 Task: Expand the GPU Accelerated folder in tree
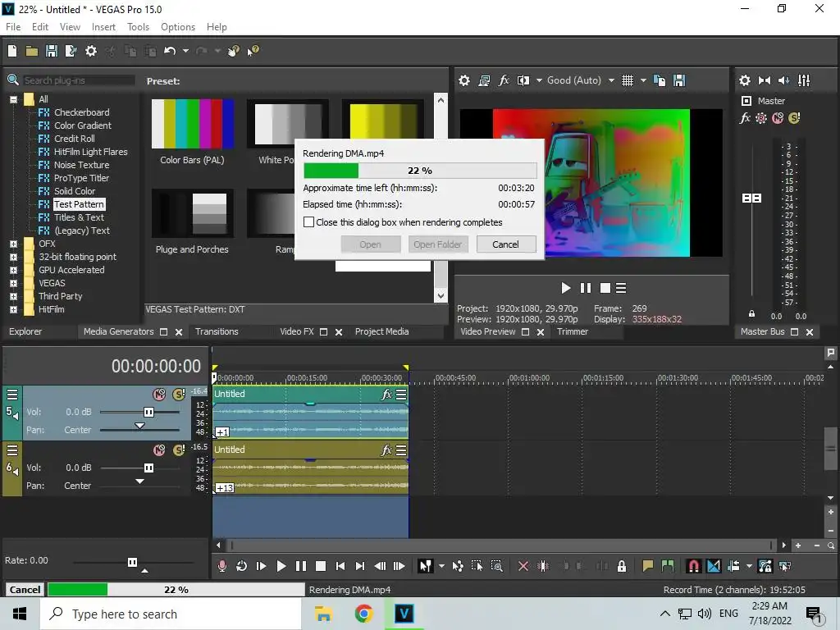pyautogui.click(x=13, y=270)
